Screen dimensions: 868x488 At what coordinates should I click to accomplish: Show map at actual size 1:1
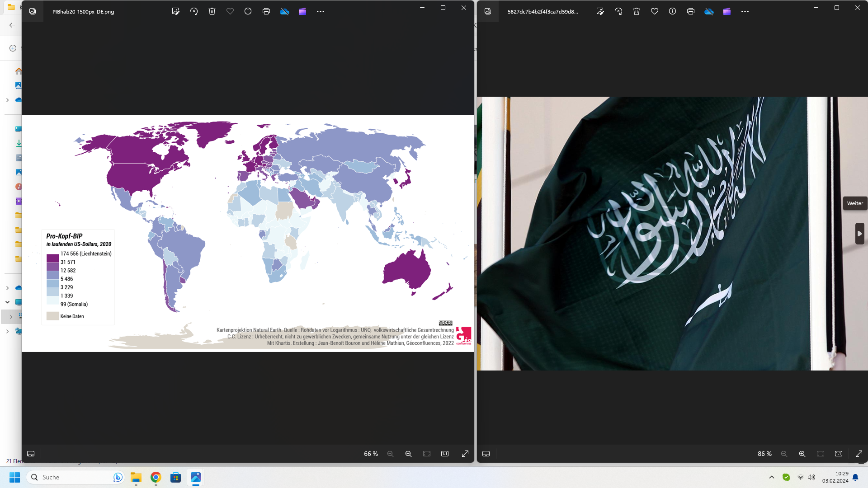click(x=445, y=454)
